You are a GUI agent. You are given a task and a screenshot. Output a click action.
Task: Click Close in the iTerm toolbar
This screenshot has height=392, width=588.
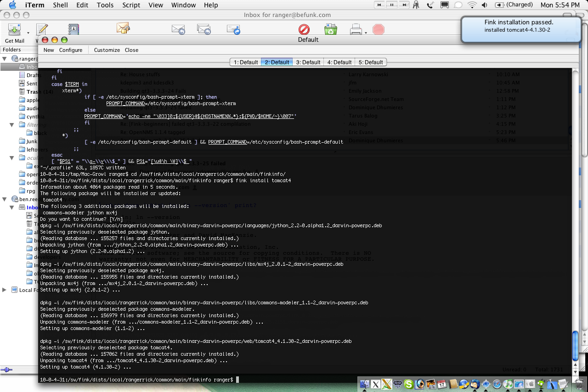click(x=131, y=50)
